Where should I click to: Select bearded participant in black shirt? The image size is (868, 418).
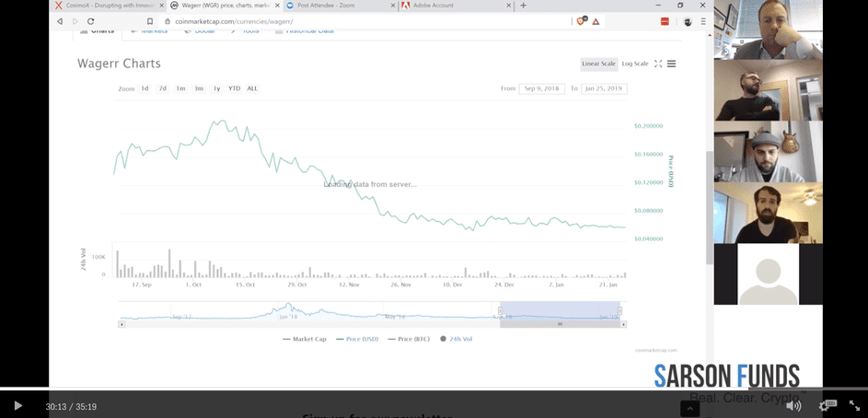pyautogui.click(x=768, y=213)
